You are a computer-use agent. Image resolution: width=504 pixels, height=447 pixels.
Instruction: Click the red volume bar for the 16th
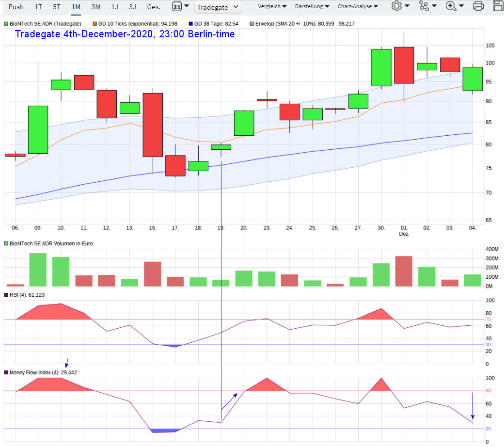153,274
